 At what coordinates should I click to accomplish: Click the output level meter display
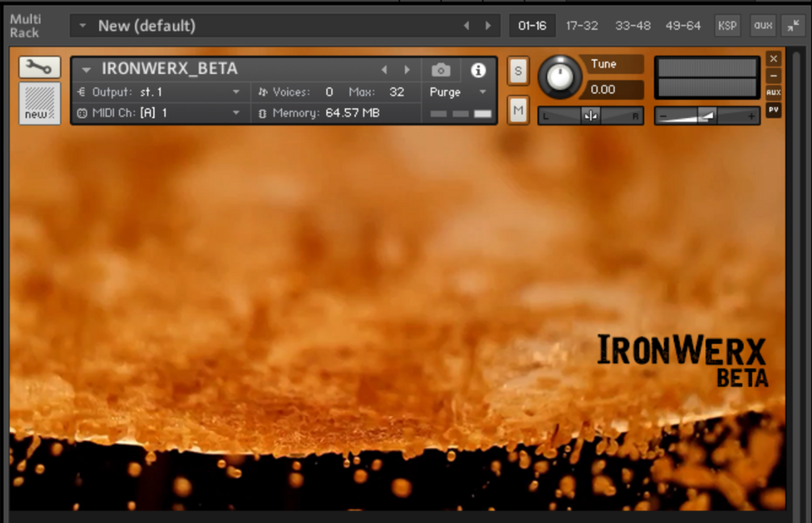coord(707,78)
